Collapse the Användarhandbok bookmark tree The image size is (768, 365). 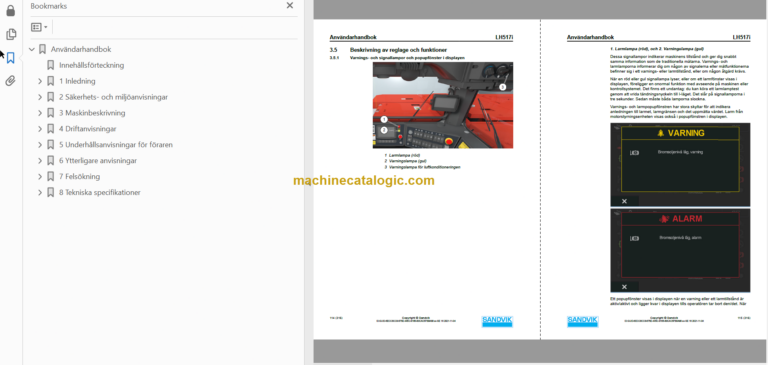tap(32, 49)
